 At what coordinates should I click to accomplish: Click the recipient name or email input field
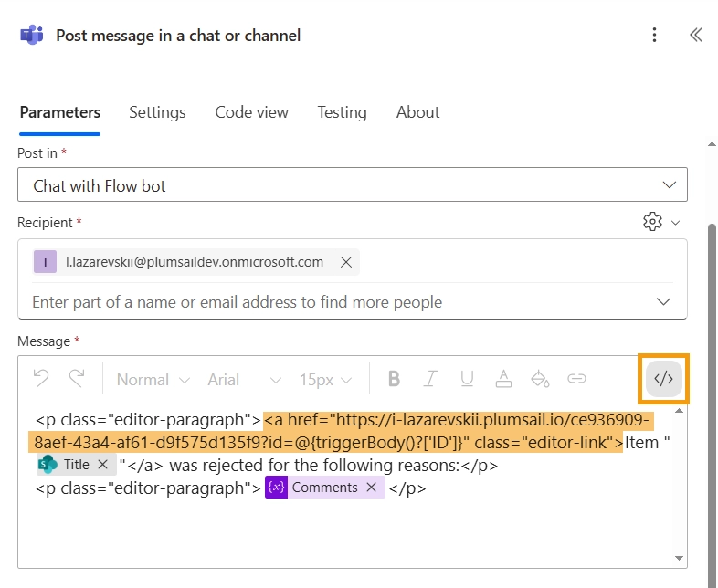tap(338, 302)
